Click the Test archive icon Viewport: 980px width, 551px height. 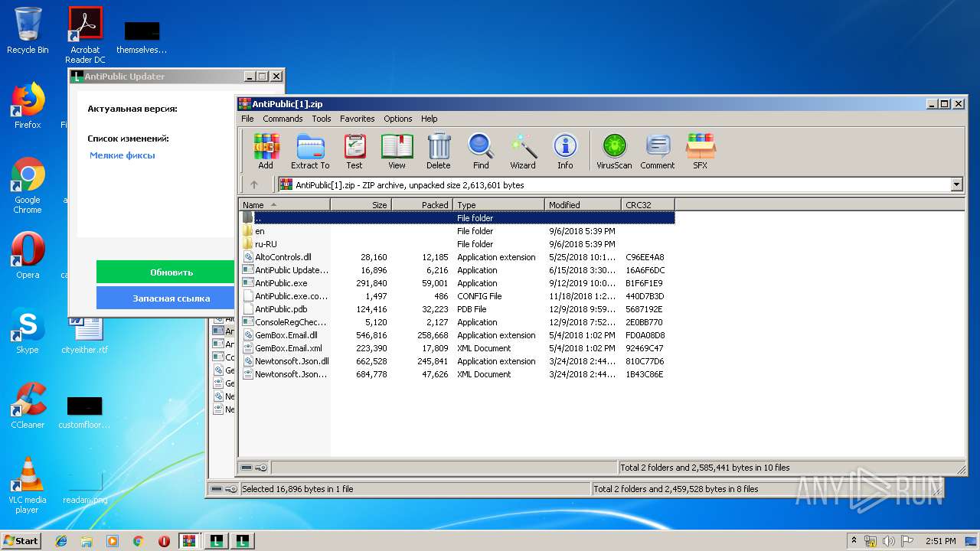point(354,151)
